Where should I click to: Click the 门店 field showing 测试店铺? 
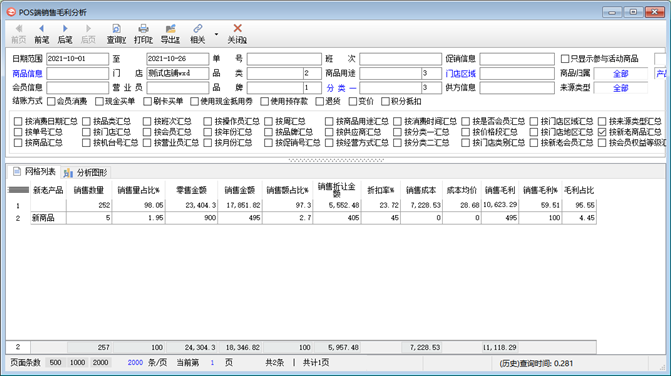(178, 74)
